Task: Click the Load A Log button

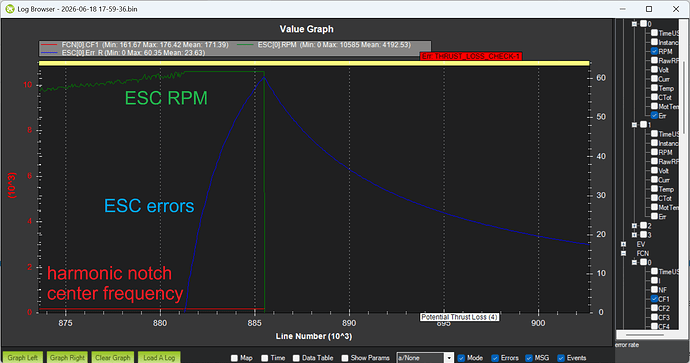Action: tap(159, 358)
